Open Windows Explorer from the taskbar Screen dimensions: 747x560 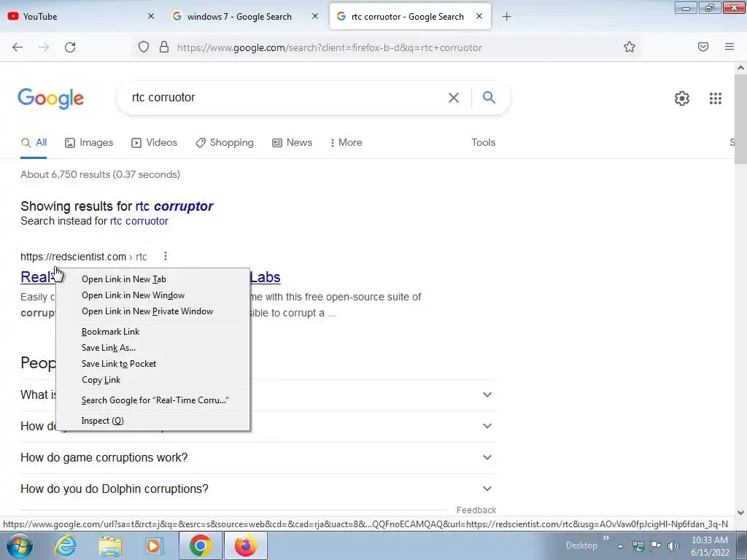110,545
